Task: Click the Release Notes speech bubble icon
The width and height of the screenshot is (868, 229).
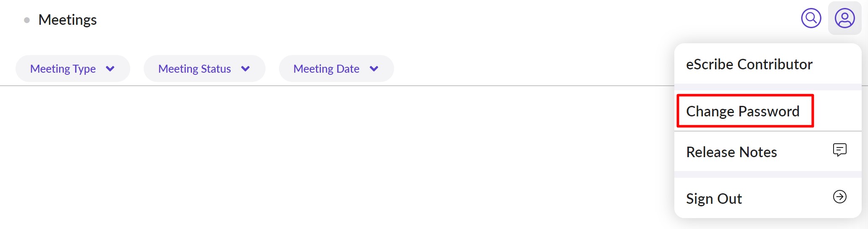Action: coord(839,150)
